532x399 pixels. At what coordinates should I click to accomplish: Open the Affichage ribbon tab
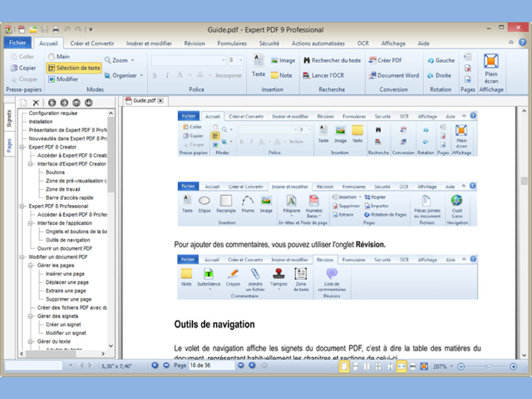pyautogui.click(x=393, y=43)
